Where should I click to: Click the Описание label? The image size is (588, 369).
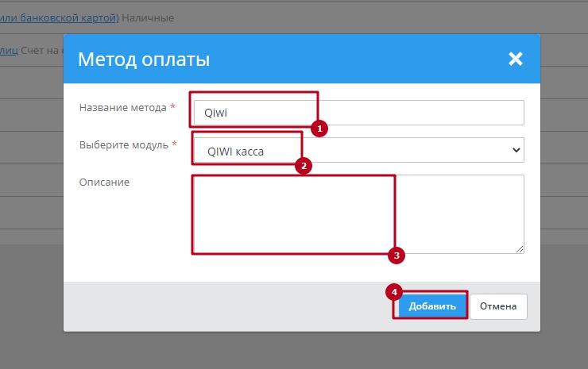pyautogui.click(x=103, y=183)
